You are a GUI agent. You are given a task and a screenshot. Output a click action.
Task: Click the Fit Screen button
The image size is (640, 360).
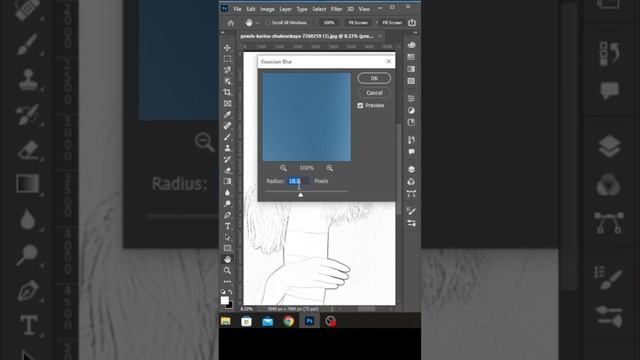click(358, 23)
